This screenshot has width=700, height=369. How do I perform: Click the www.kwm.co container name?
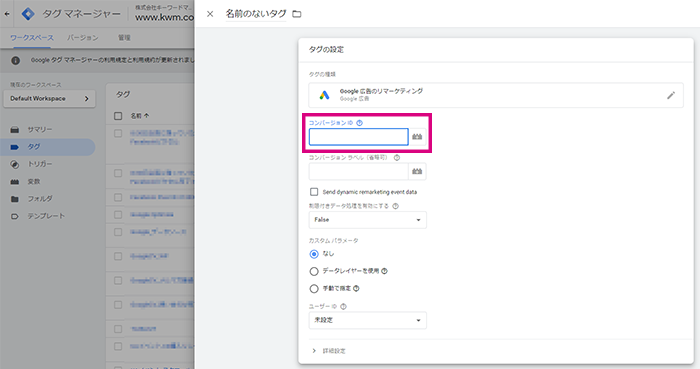[x=164, y=17]
